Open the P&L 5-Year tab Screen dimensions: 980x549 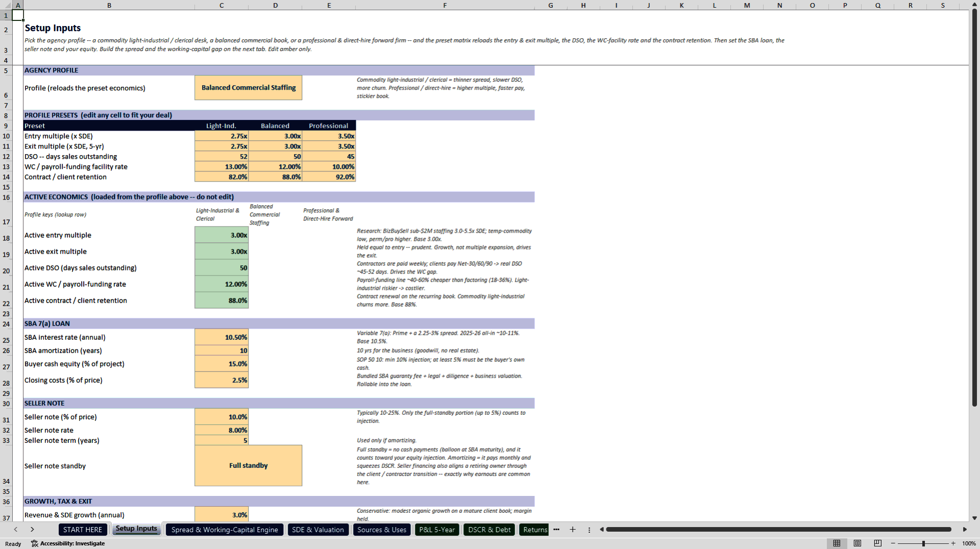point(437,530)
